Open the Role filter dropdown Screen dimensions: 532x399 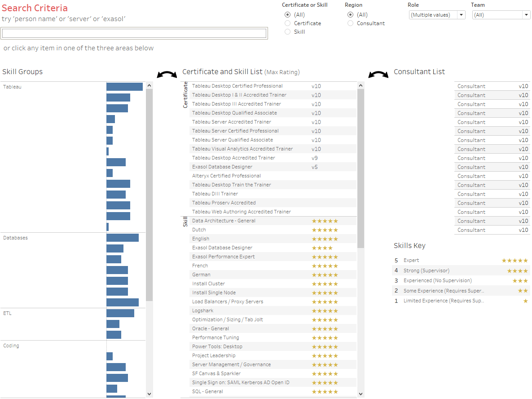click(461, 15)
